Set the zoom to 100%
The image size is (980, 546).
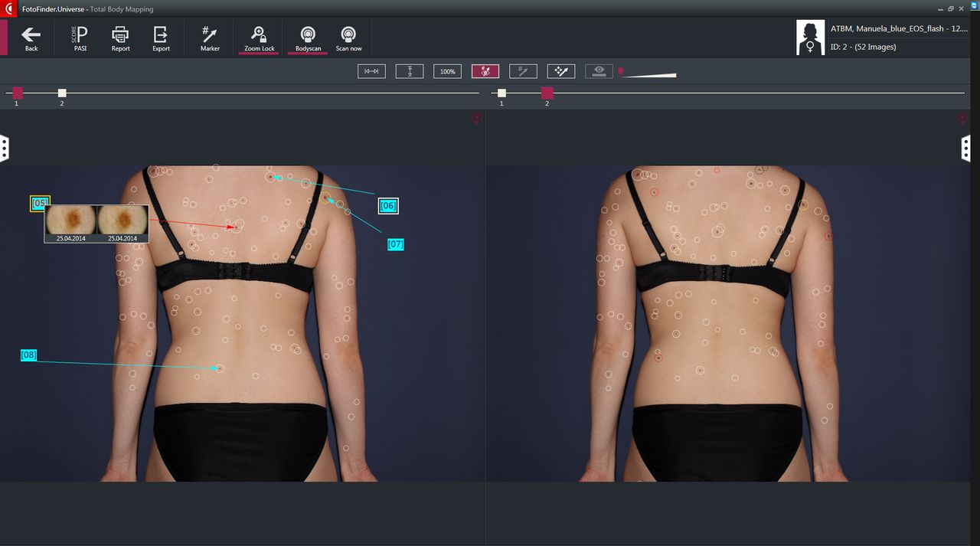pyautogui.click(x=447, y=71)
